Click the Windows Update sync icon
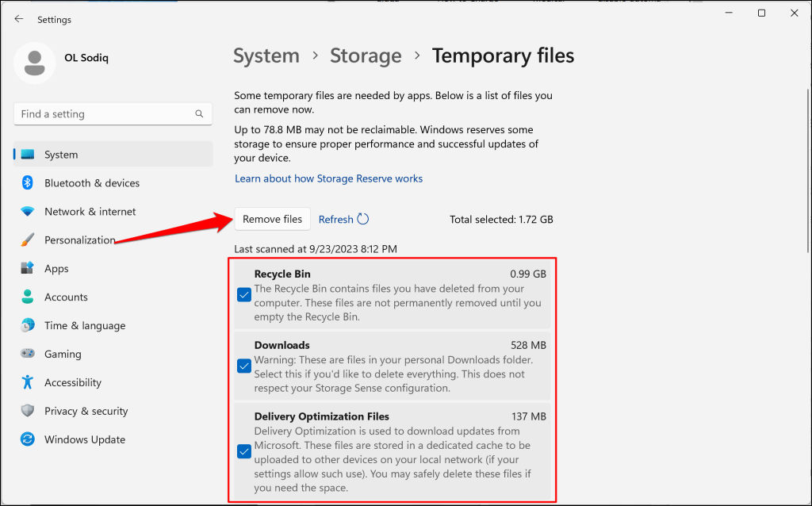Screen dimensions: 812x506 tap(28, 440)
